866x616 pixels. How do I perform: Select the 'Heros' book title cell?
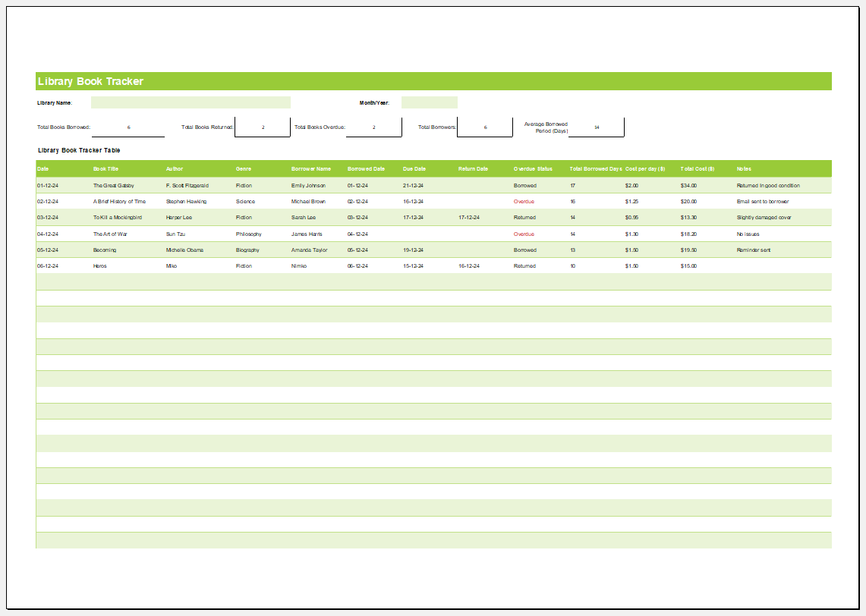point(100,266)
